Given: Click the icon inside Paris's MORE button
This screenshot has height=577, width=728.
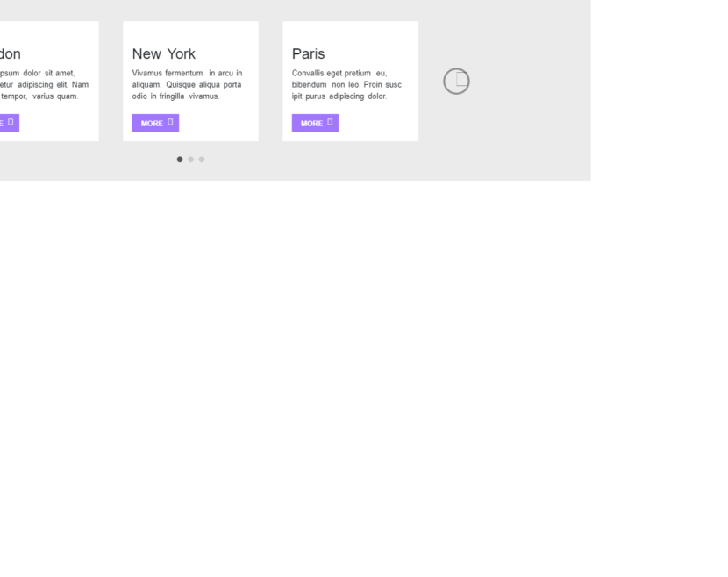Looking at the screenshot, I should click(331, 122).
